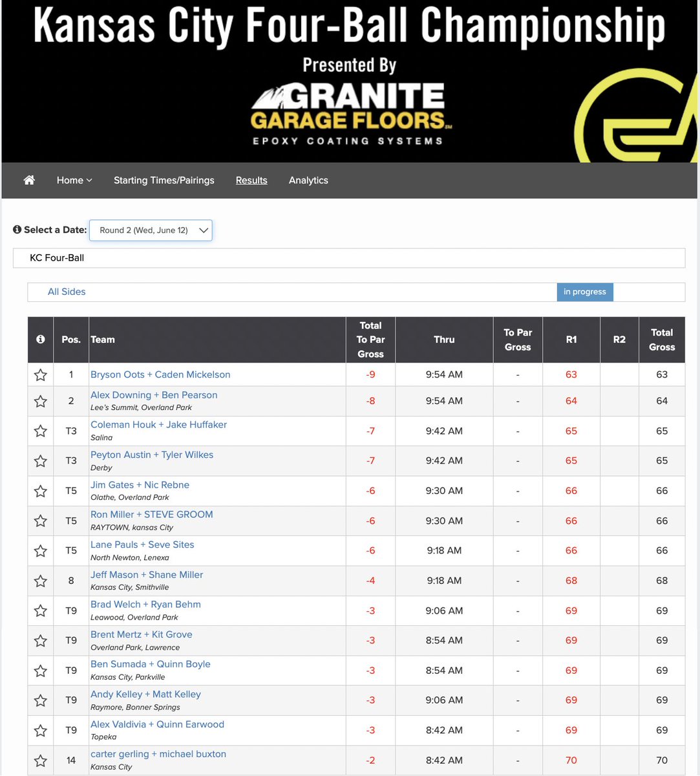Click the info icon in the leaderboard header column
The height and width of the screenshot is (776, 700).
point(40,339)
